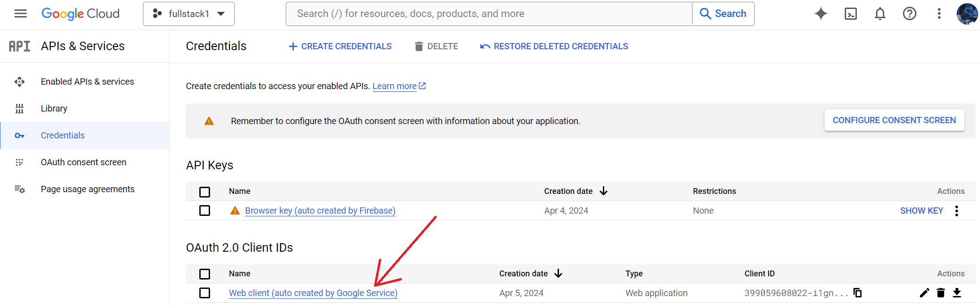Viewport: 980px width, 305px height.
Task: Click the Apr 4, 2024 creation date cell
Action: tap(566, 210)
